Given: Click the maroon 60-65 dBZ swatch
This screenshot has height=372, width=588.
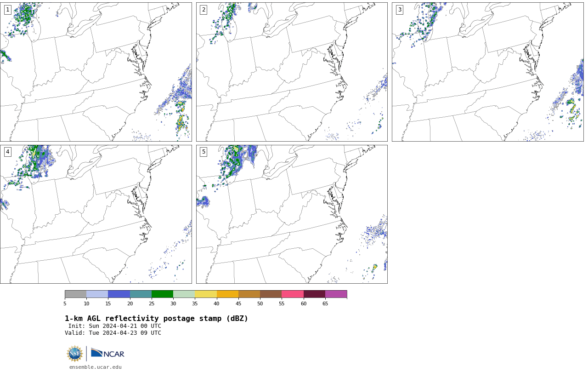Looking at the screenshot, I should [314, 294].
